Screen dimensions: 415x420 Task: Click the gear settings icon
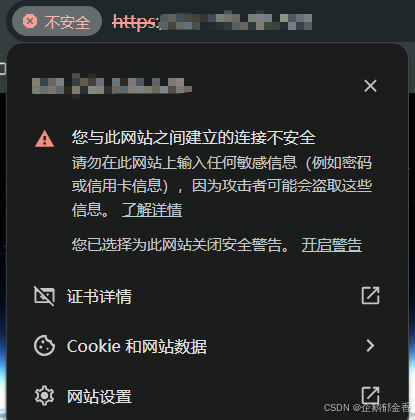click(44, 396)
